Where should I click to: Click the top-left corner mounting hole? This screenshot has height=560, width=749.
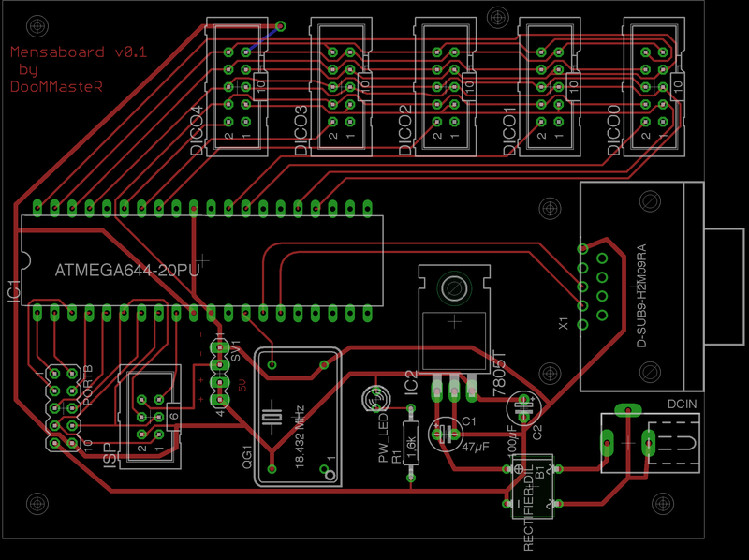tap(37, 36)
